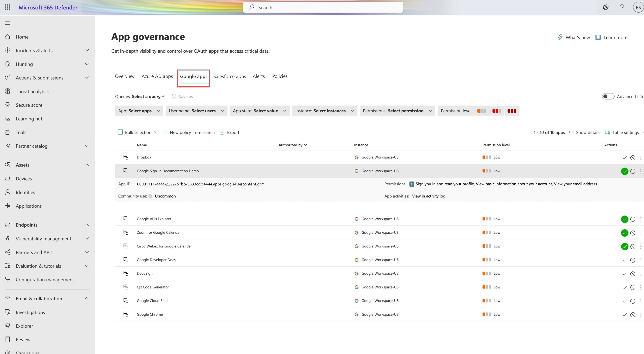Click New policy from search button

[x=188, y=132]
